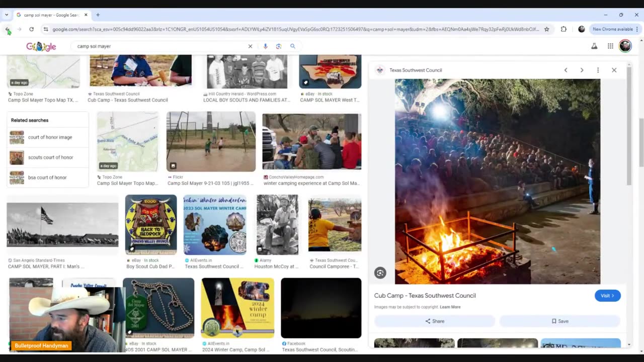This screenshot has width=644, height=362.
Task: Expand the tab search dropdown arrow
Action: pyautogui.click(x=7, y=15)
